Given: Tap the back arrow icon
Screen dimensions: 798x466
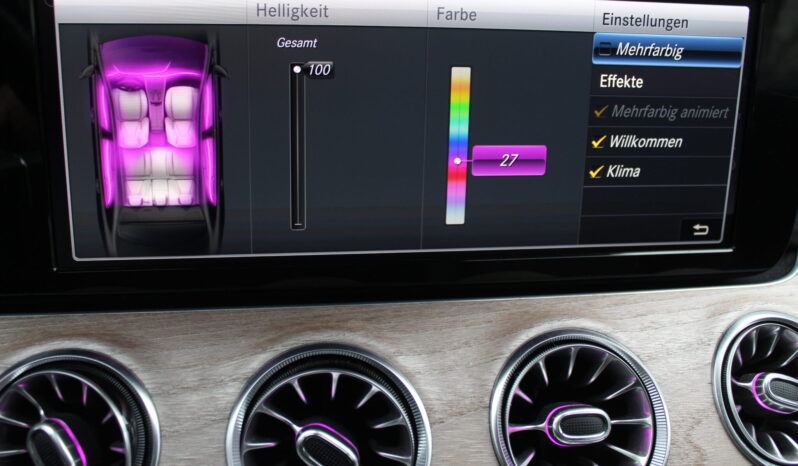Looking at the screenshot, I should click(x=700, y=230).
